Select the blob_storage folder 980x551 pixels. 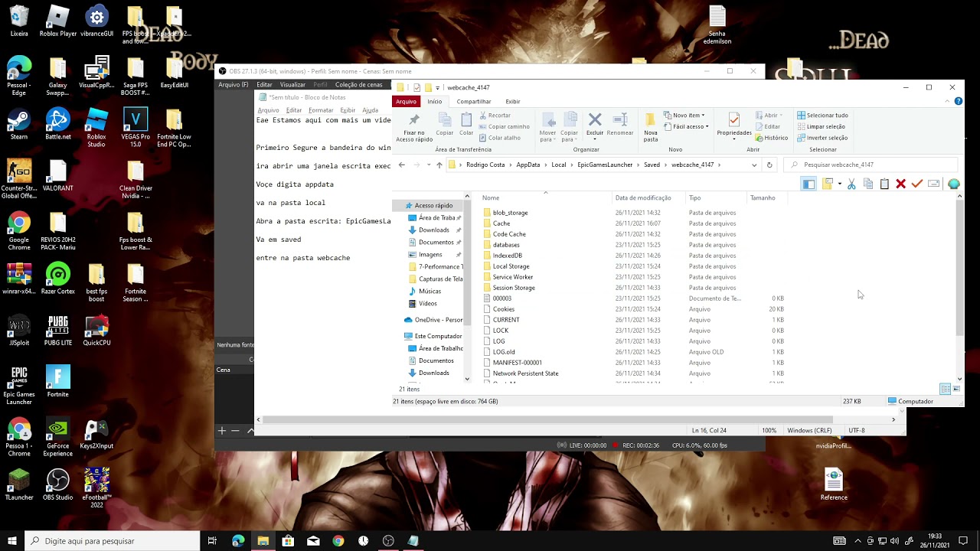coord(510,213)
